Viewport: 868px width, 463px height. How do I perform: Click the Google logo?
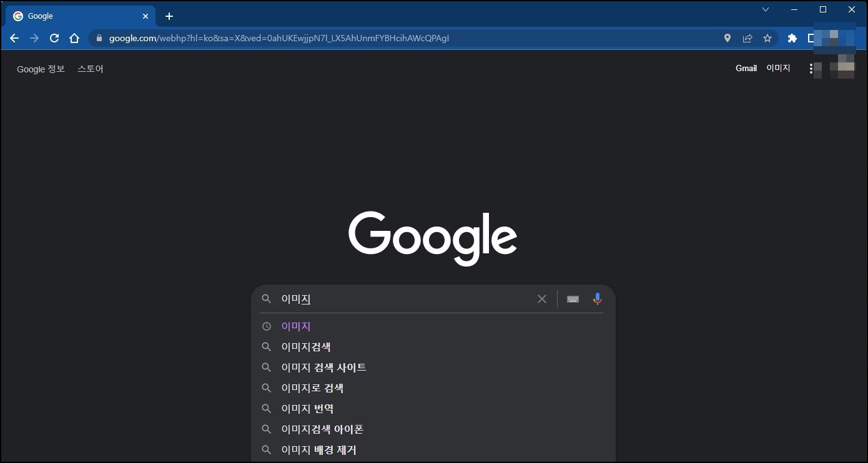[433, 238]
